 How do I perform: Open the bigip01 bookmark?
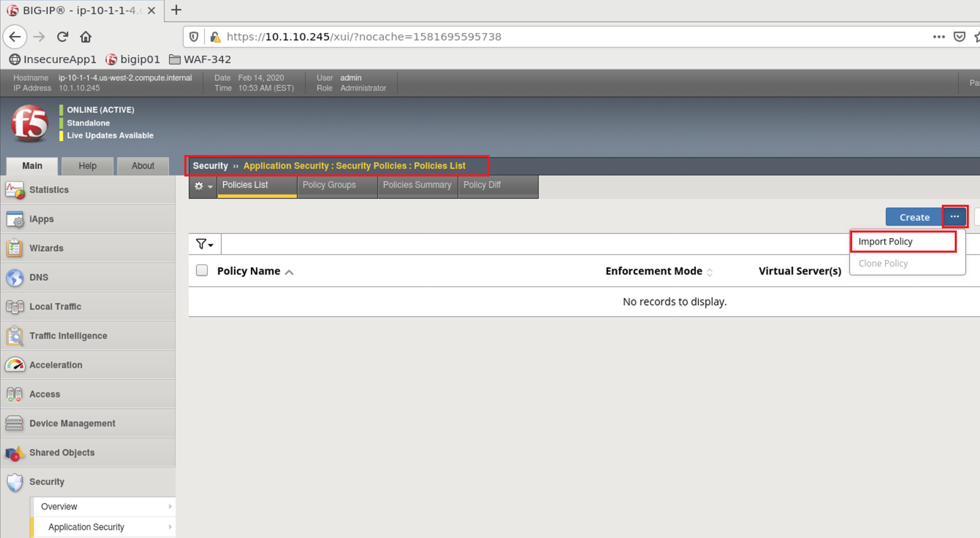coord(133,59)
